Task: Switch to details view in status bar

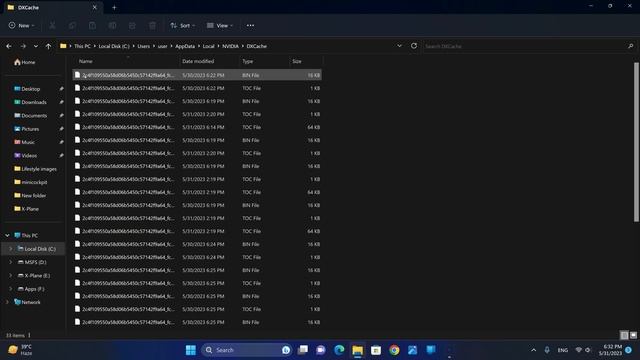Action: pyautogui.click(x=624, y=335)
